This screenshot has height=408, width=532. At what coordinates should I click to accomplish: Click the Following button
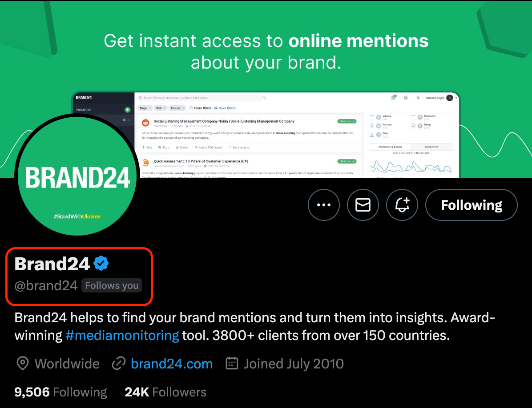click(472, 205)
